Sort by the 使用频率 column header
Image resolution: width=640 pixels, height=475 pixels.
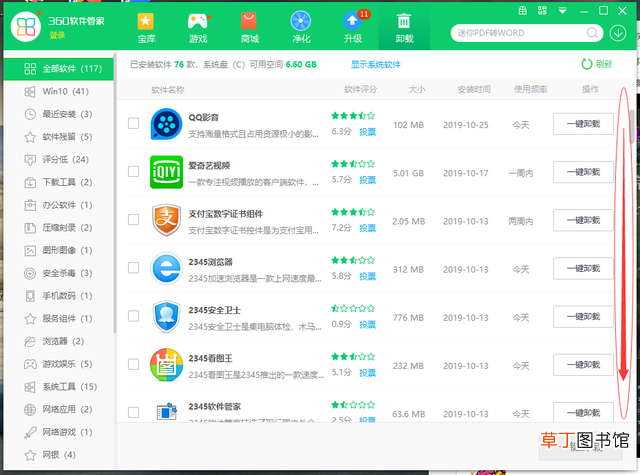click(530, 89)
